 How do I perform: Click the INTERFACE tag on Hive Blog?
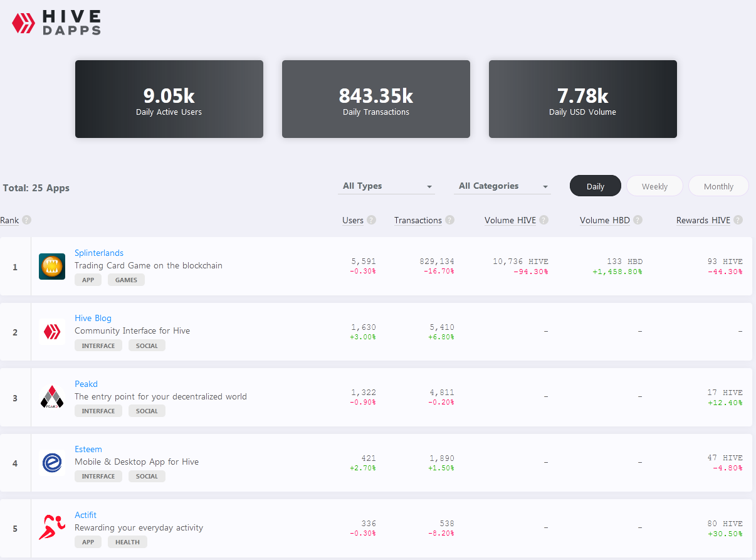coord(98,346)
